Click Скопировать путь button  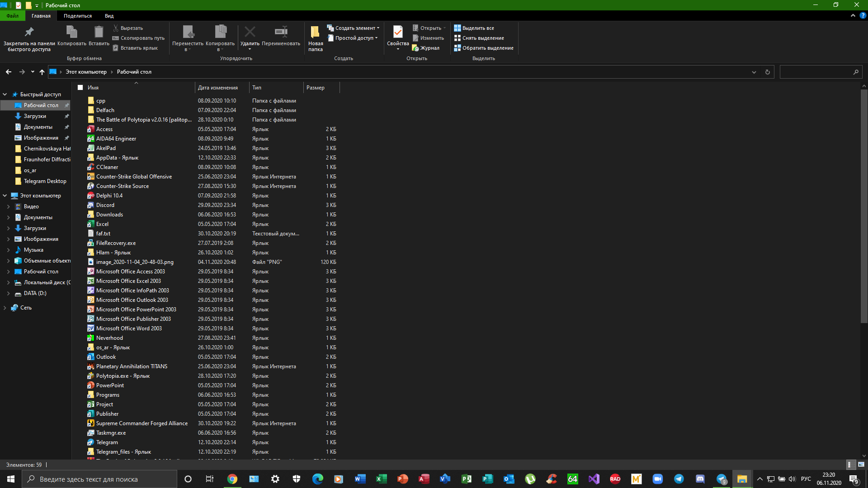click(x=138, y=38)
